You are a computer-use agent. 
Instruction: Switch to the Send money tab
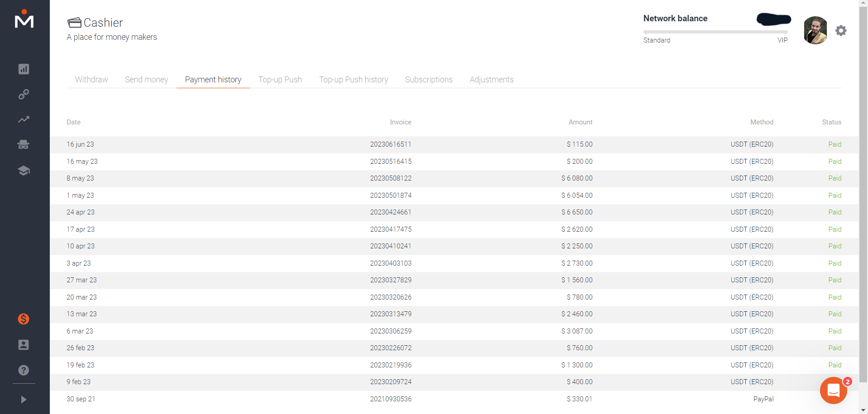pyautogui.click(x=146, y=80)
